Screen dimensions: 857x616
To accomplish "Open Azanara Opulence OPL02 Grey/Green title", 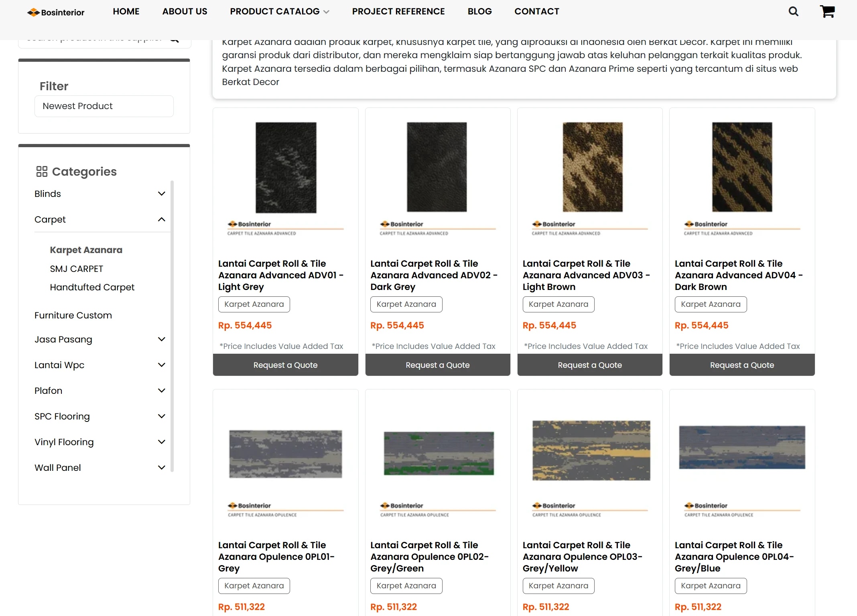I will [430, 557].
